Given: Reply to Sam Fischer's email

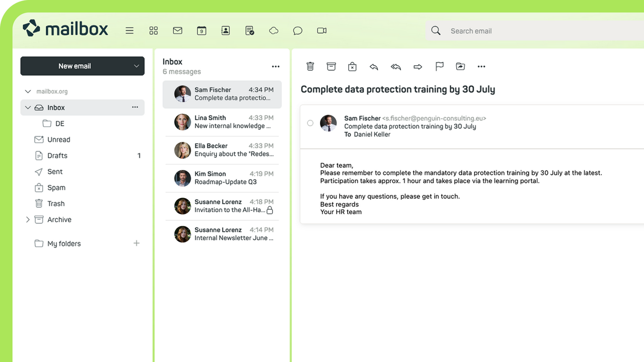Looking at the screenshot, I should click(373, 66).
